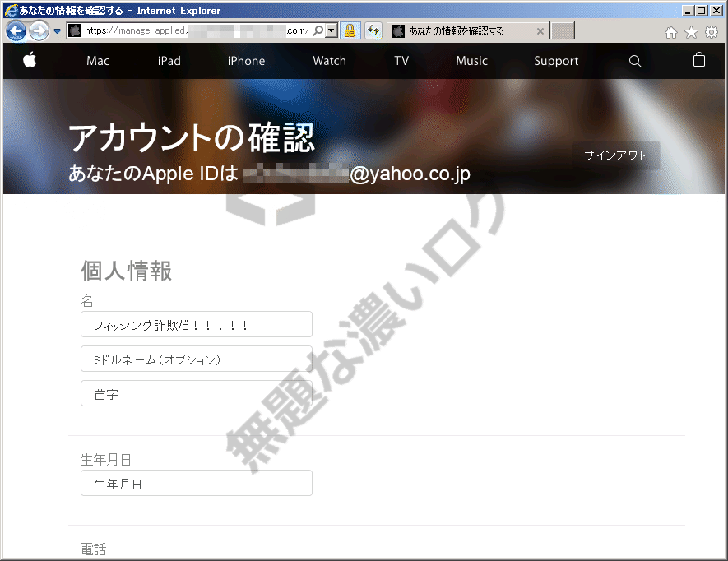The width and height of the screenshot is (728, 561).
Task: Click the 個人情報 section heading
Action: coord(127,271)
